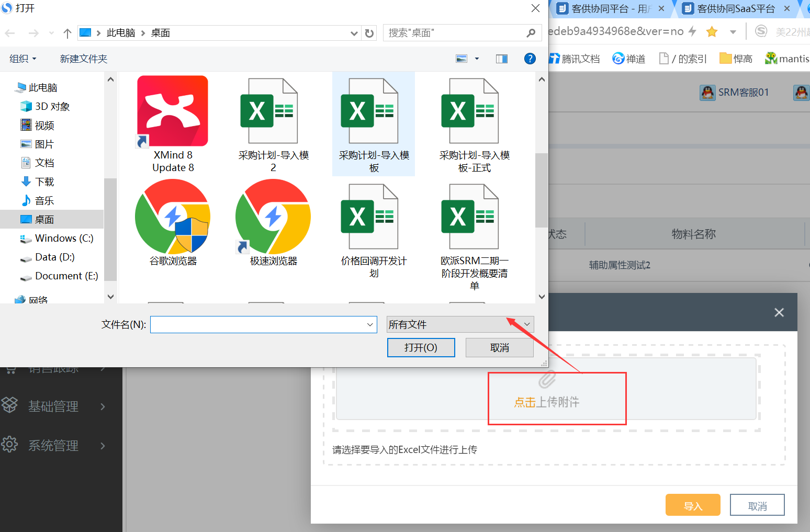
Task: Open the browser bookmark dropdown arrow
Action: [733, 32]
